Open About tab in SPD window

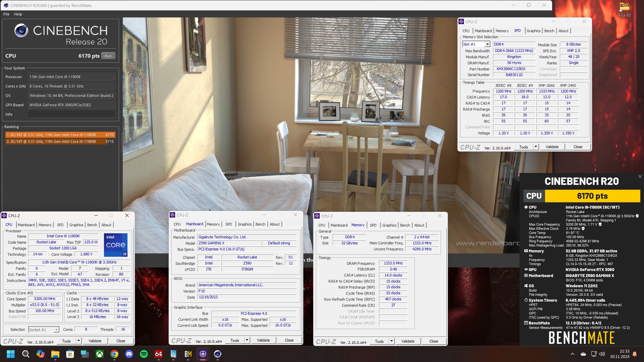tap(563, 31)
